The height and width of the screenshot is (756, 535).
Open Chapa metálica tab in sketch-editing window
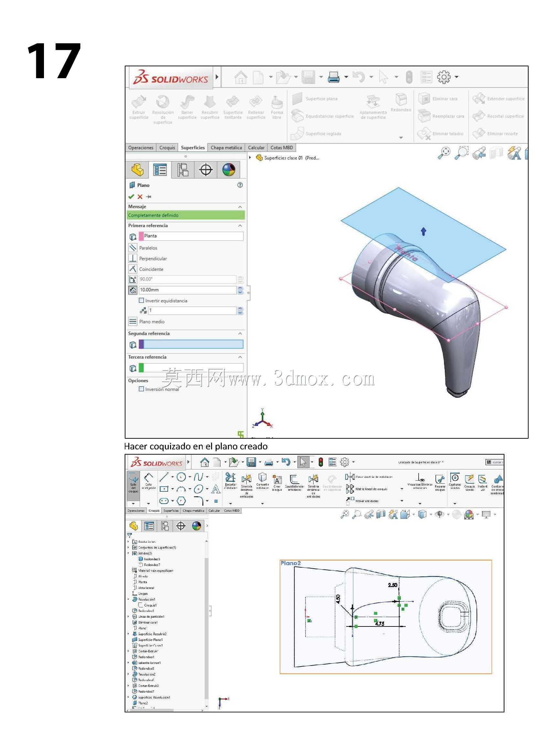(x=193, y=511)
